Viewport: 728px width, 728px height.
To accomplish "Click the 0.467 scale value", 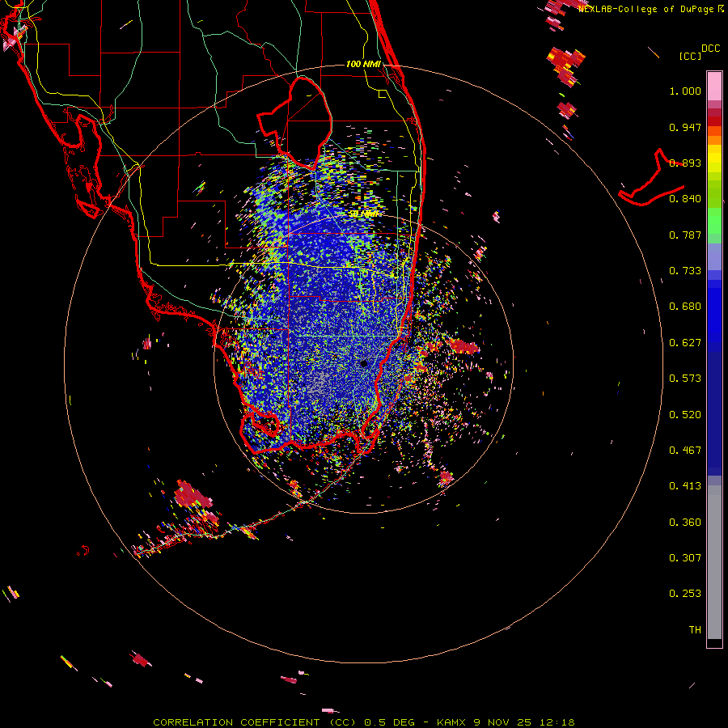I will [x=685, y=451].
